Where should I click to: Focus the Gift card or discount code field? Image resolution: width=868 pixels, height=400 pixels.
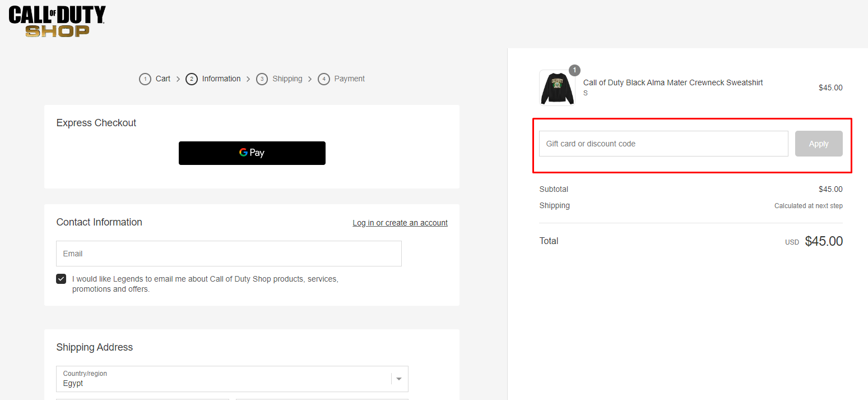click(663, 144)
